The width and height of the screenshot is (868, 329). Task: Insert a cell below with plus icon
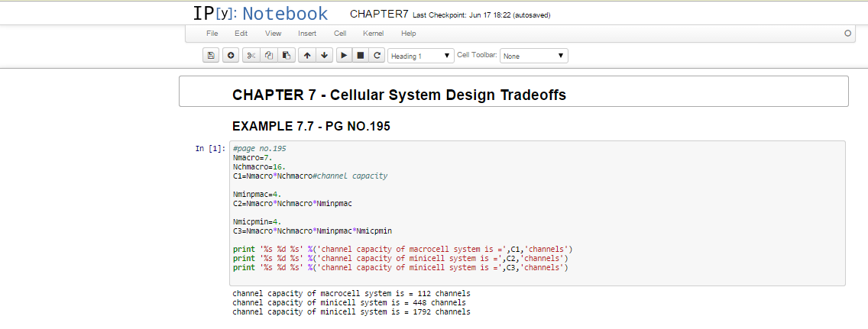[x=231, y=56]
